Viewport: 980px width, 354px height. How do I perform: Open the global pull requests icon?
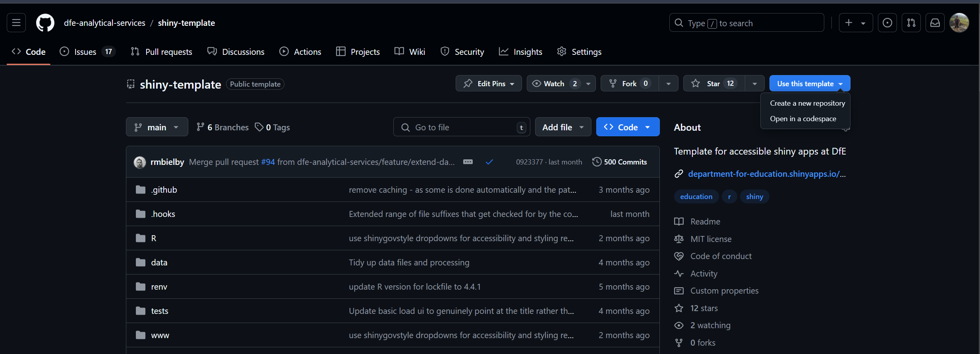tap(911, 23)
